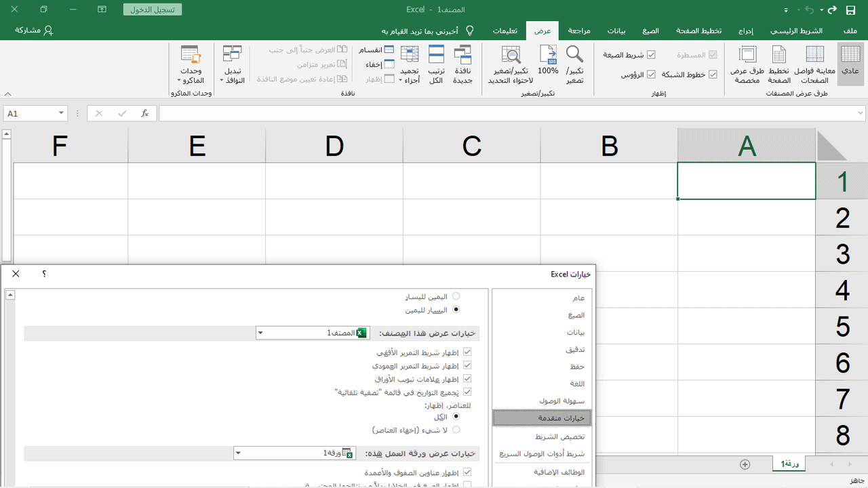Click the Undo arrow in the title bar
The height and width of the screenshot is (488, 868).
tap(810, 10)
